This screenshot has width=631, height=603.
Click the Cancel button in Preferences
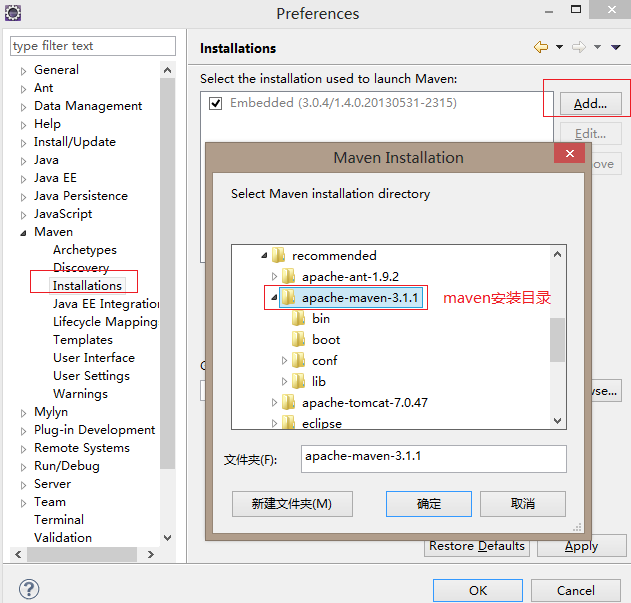575,591
